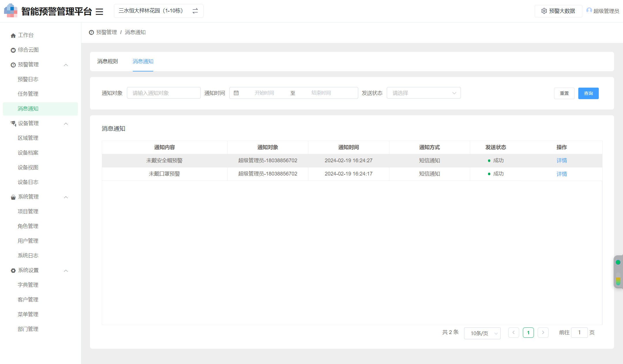Go to previous page arrow
The height and width of the screenshot is (364, 623).
[x=514, y=333]
